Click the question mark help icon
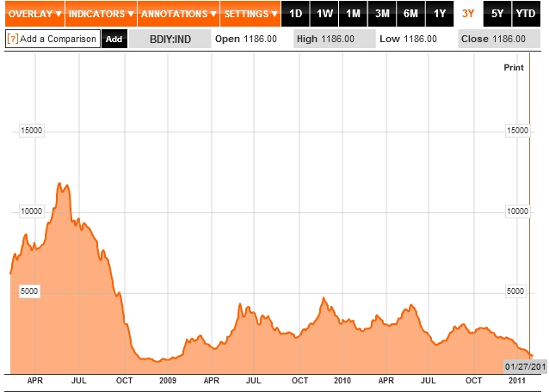Viewport: 549px width, 392px height. (13, 40)
